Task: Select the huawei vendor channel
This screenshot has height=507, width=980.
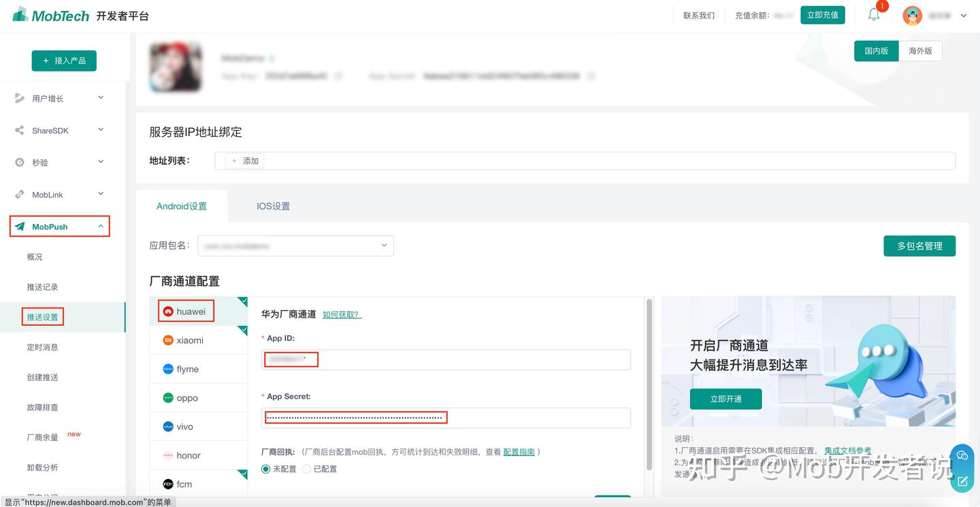Action: pos(199,312)
